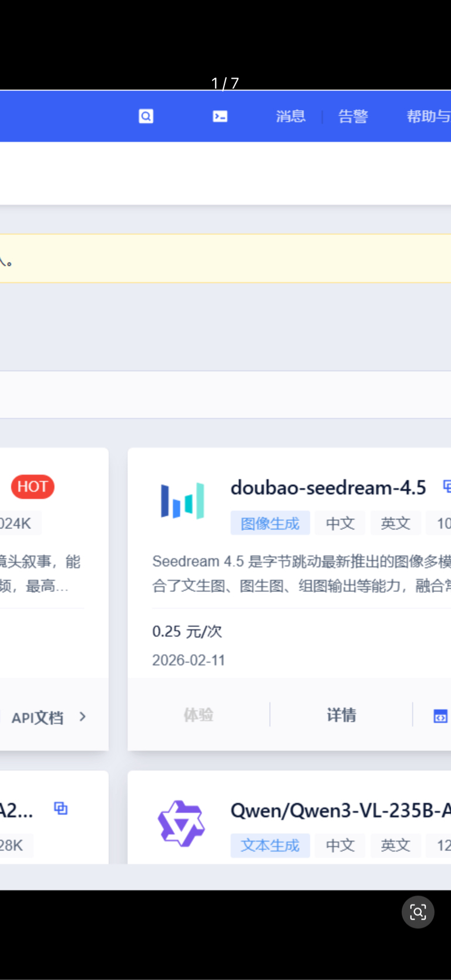
Task: Click the Qwen model logo
Action: [x=181, y=823]
